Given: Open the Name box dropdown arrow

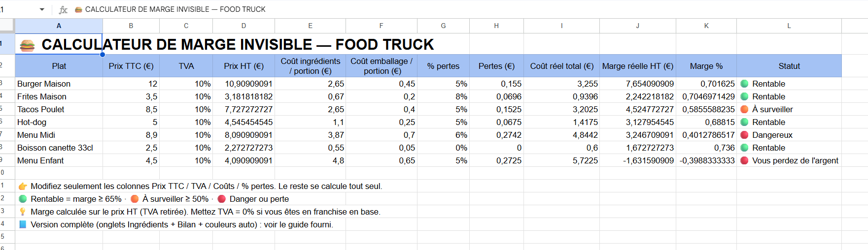Looking at the screenshot, I should (42, 9).
